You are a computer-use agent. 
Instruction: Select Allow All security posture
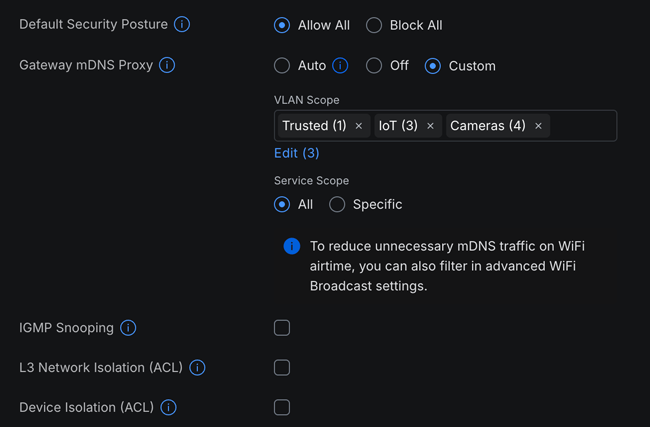click(282, 25)
